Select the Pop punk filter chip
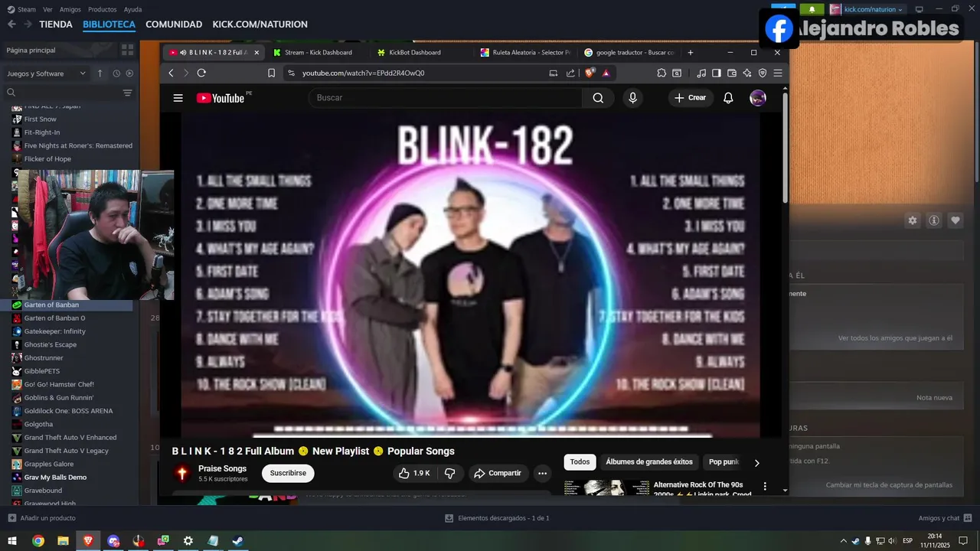Screen dimensions: 980x551 723,462
